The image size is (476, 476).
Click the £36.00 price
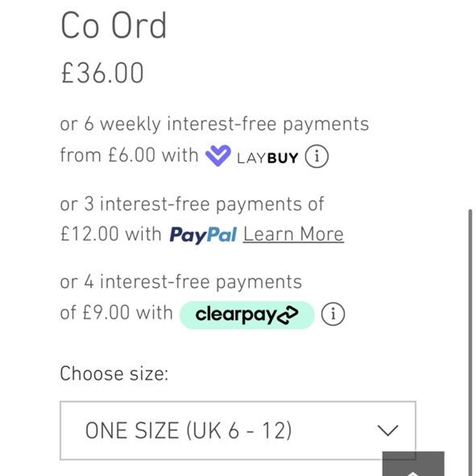tap(102, 73)
